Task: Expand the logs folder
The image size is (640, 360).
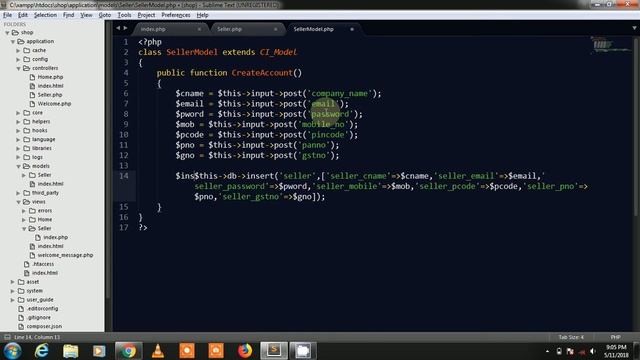Action: (x=18, y=158)
